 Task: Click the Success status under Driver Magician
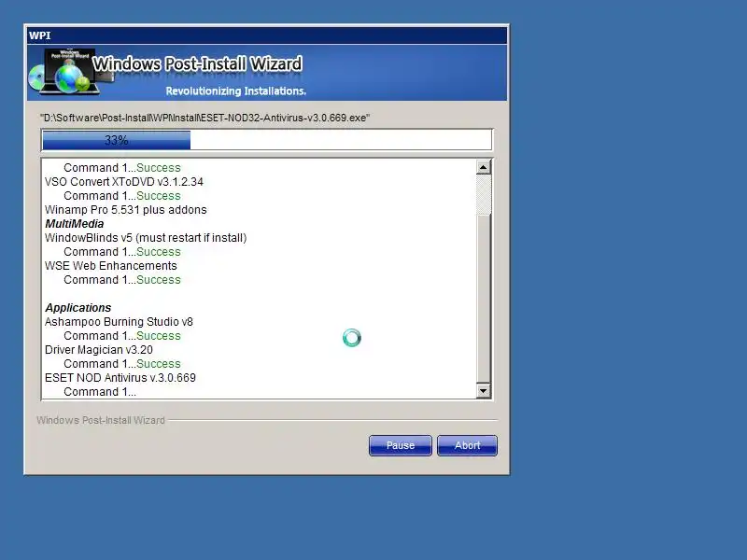coord(159,364)
